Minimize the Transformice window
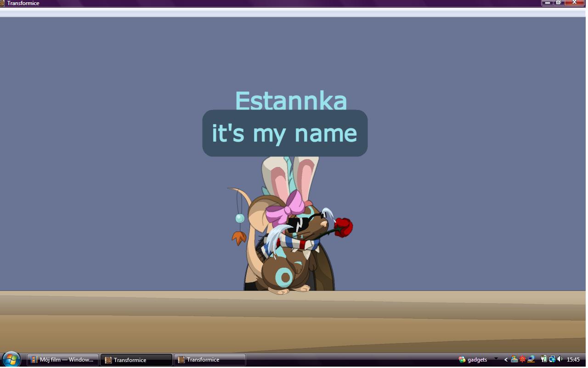This screenshot has width=588, height=368. pyautogui.click(x=547, y=3)
